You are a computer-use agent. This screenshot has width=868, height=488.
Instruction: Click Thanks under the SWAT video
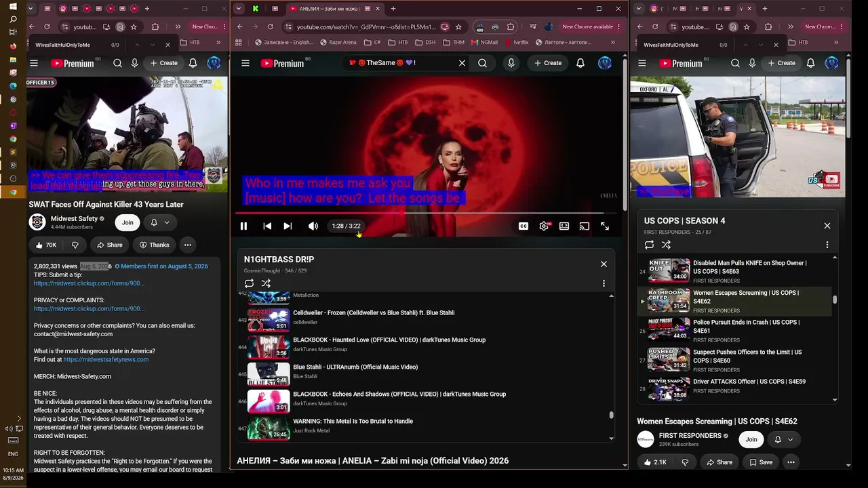pos(154,245)
